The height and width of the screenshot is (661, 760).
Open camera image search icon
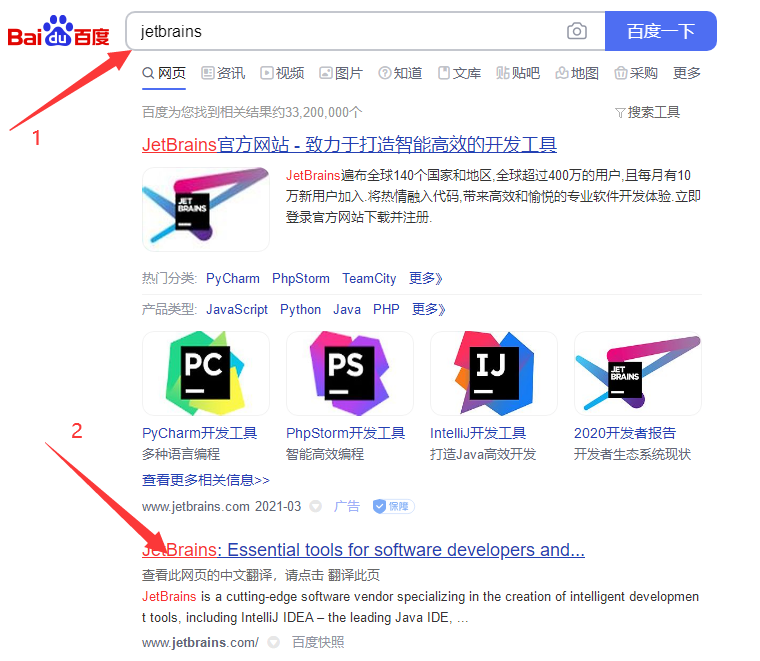[x=577, y=31]
